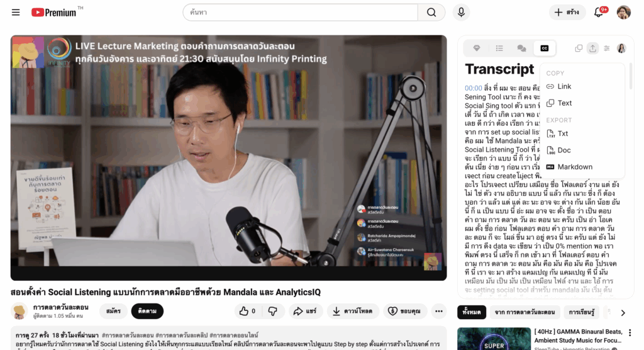
Task: Share the video with แชร์
Action: pyautogui.click(x=305, y=312)
